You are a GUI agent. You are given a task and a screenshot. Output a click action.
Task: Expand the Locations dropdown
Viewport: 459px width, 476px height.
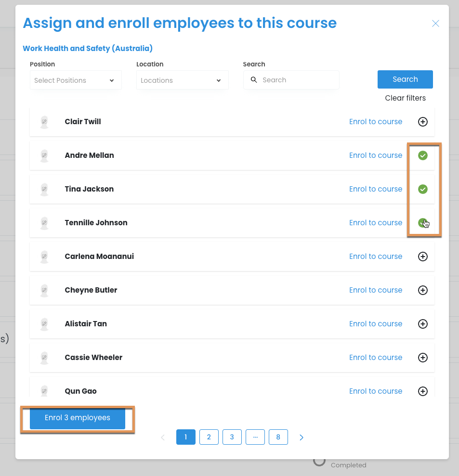click(x=182, y=80)
